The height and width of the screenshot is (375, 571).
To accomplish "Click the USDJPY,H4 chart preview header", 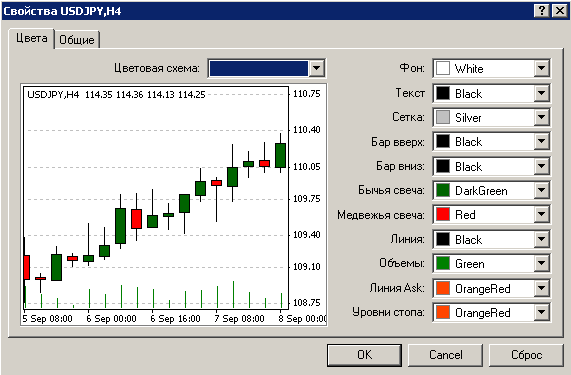I will click(116, 95).
